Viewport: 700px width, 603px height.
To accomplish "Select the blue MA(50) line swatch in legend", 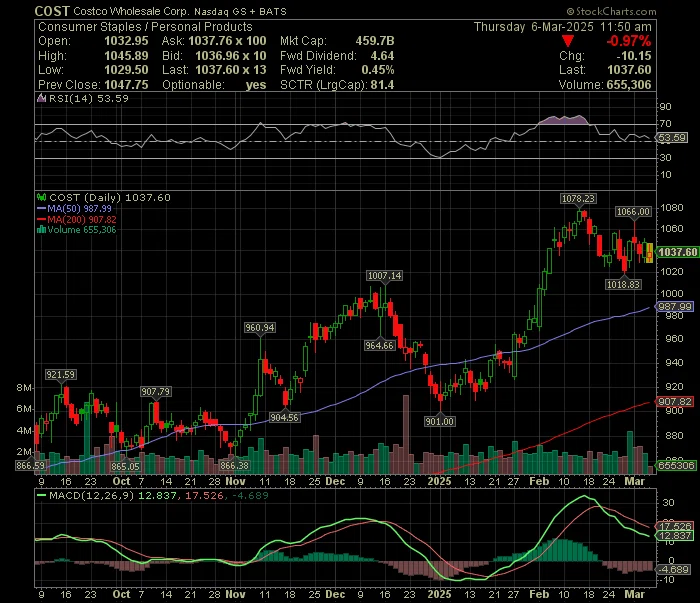I will tap(42, 208).
